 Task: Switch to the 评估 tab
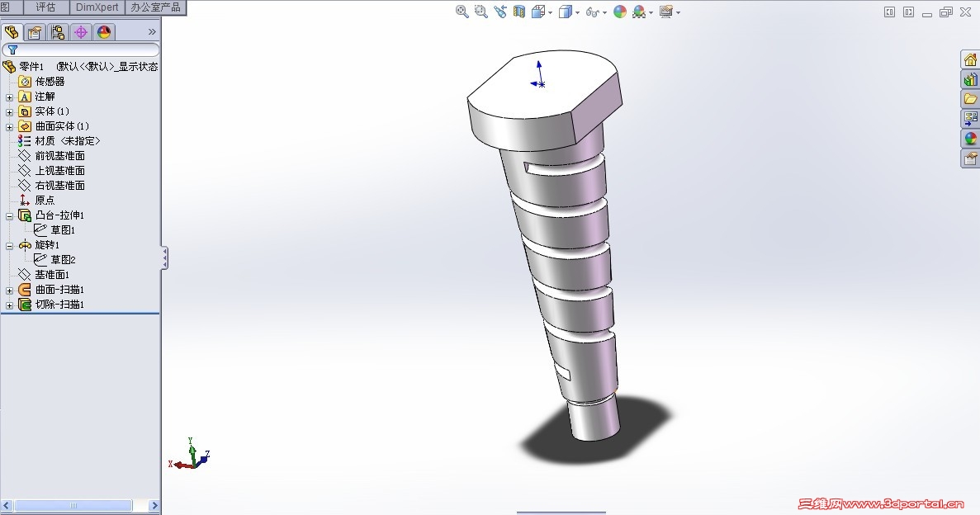[45, 7]
